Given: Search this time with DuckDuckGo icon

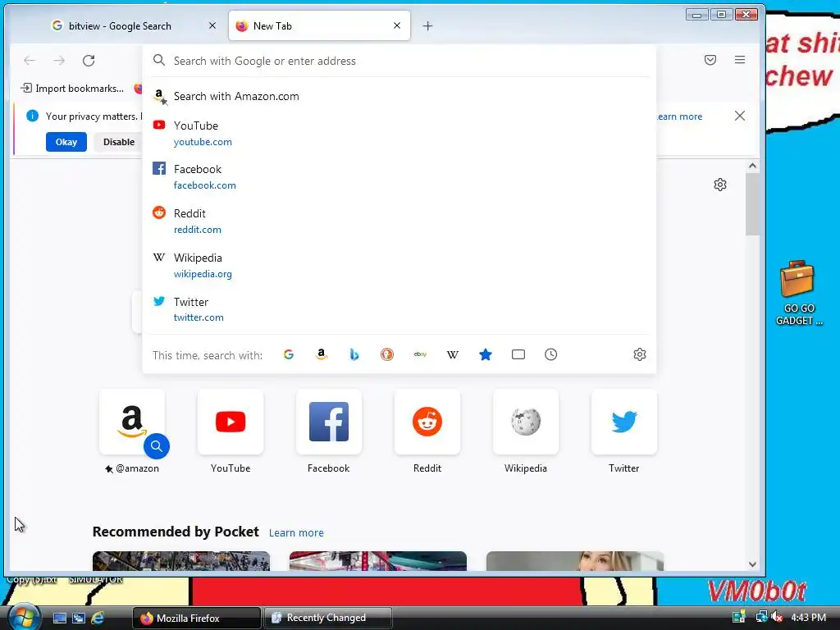Looking at the screenshot, I should coord(387,354).
